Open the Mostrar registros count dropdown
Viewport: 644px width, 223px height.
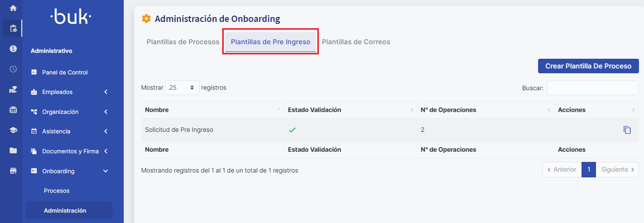click(x=182, y=88)
